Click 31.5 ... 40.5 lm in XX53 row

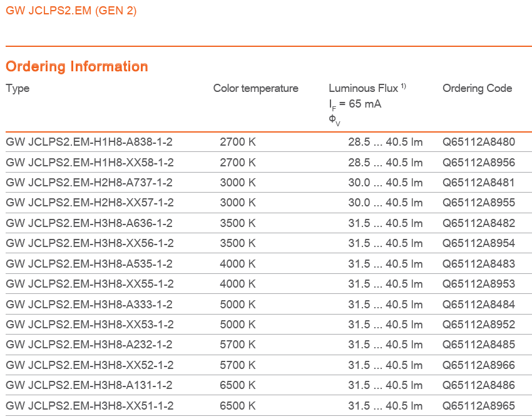point(386,325)
